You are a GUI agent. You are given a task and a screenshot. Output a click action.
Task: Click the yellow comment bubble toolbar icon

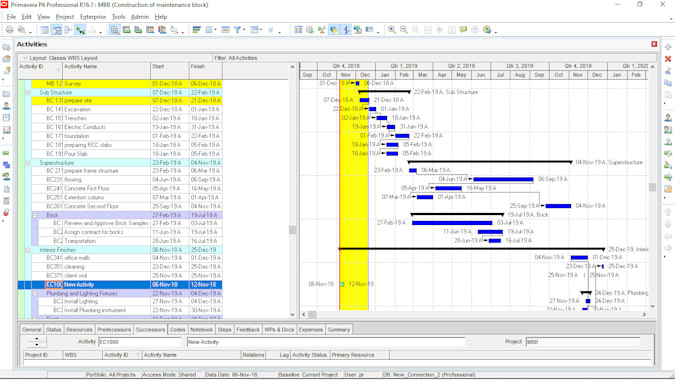click(463, 30)
